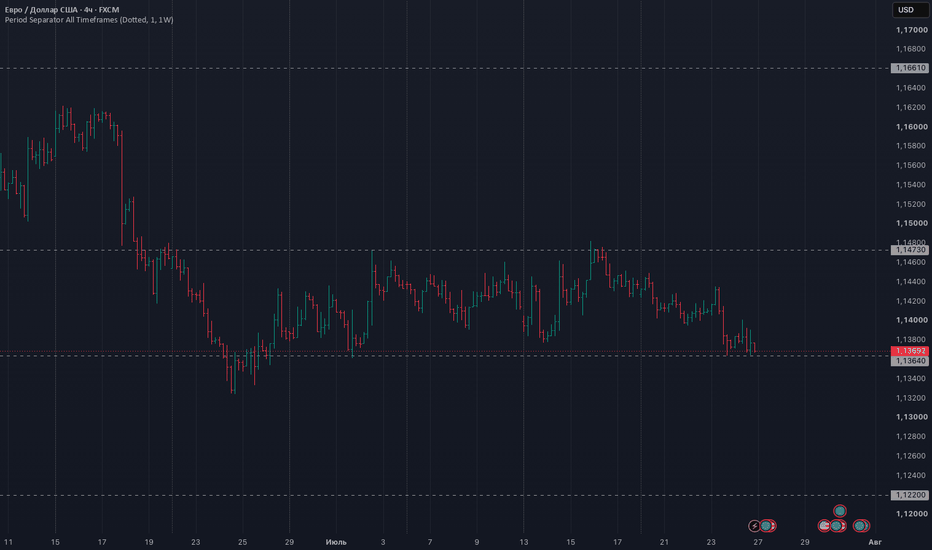The image size is (932, 550).
Task: Open the US flag economic event after date 29
Action: 824,526
